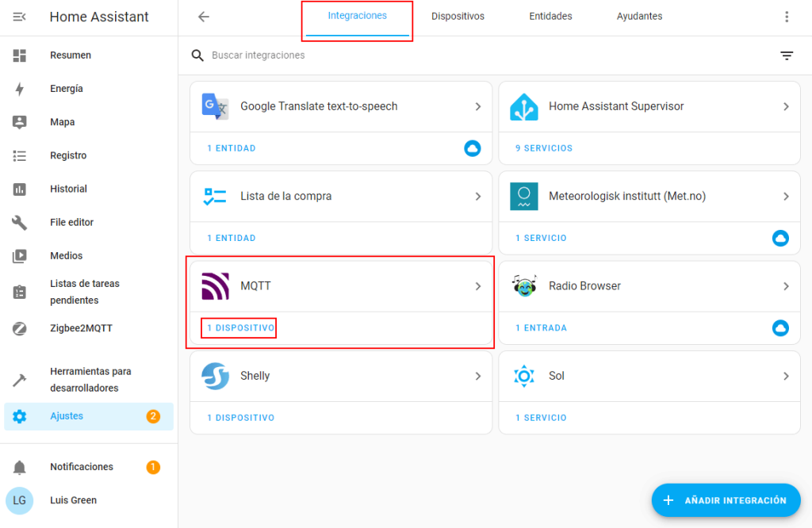The image size is (812, 528).
Task: Open the Ayudantes tab
Action: click(x=639, y=17)
